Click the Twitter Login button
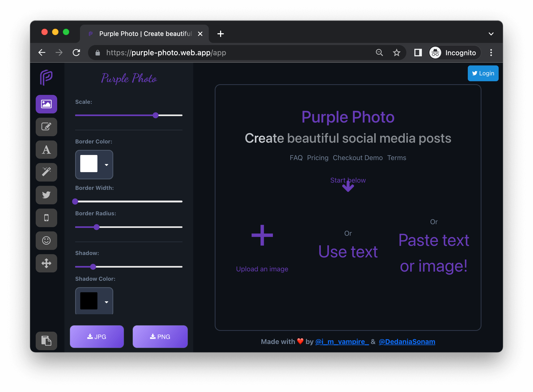The width and height of the screenshot is (533, 392). pyautogui.click(x=483, y=73)
